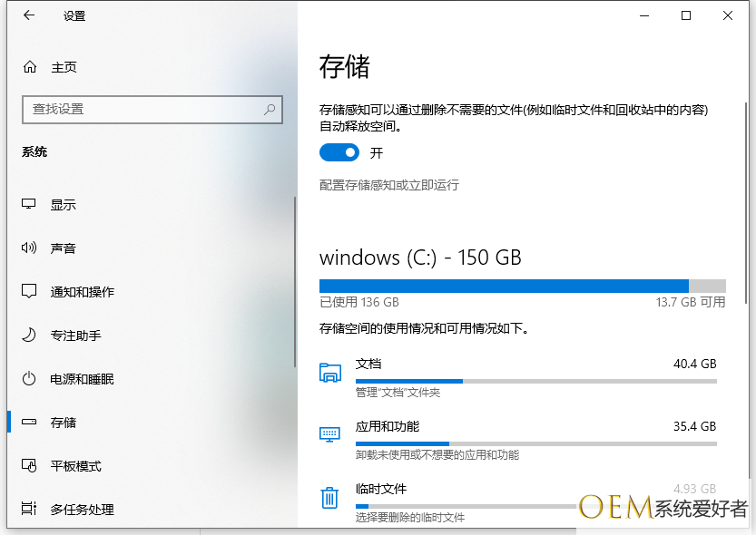Click the back arrow icon

tap(29, 15)
